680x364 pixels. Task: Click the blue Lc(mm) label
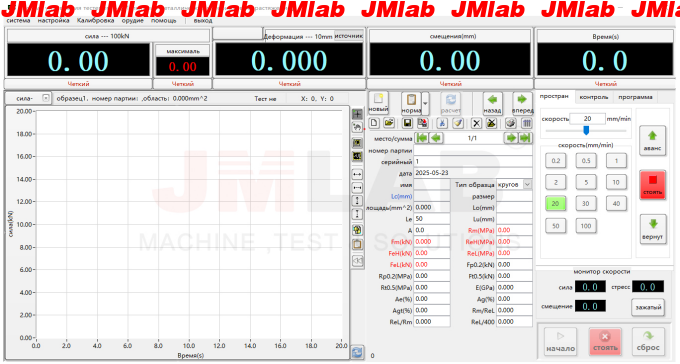coord(401,196)
